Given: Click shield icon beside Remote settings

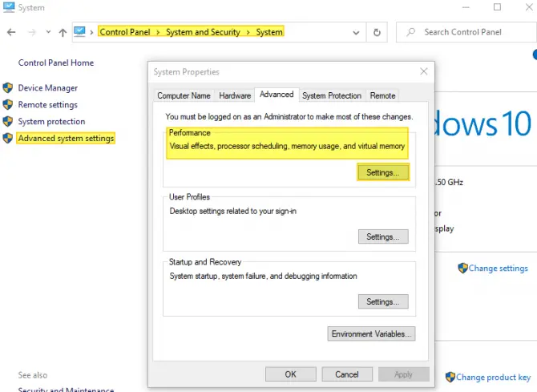Looking at the screenshot, I should pyautogui.click(x=7, y=105).
